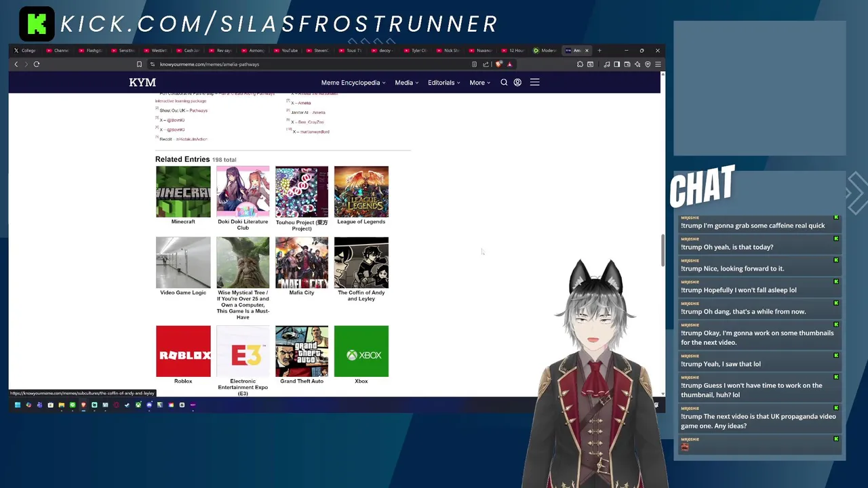Open the File Explorer taskbar icon

click(x=62, y=405)
